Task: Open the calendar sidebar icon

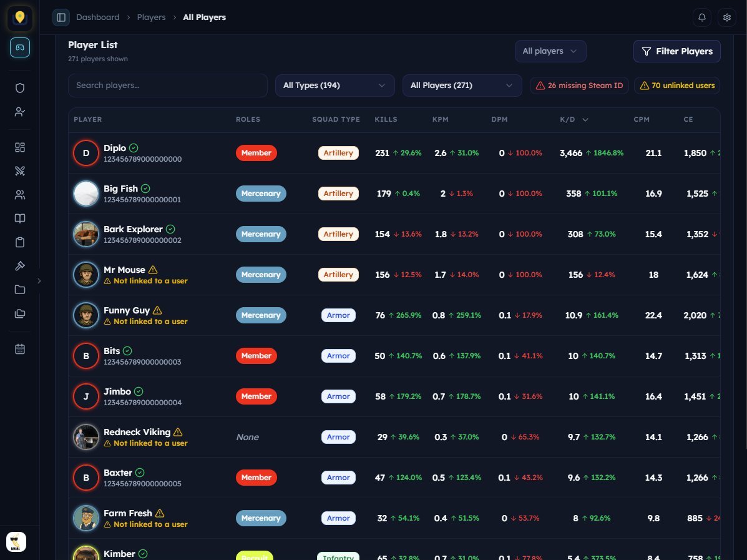Action: (19, 350)
